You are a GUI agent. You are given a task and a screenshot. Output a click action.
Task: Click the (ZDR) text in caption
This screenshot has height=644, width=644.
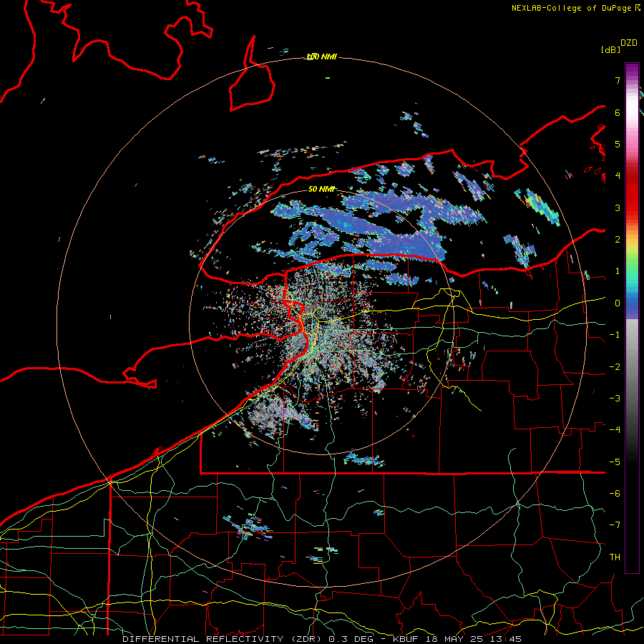(x=306, y=639)
